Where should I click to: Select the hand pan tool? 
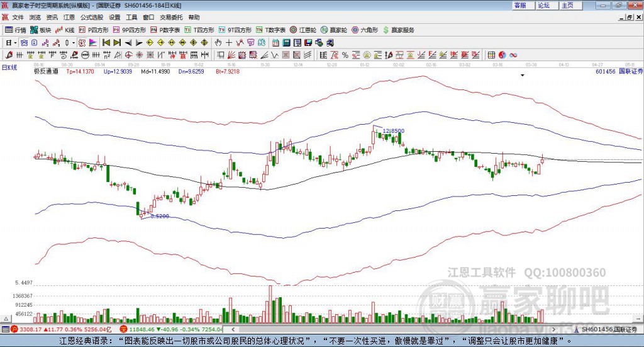218,43
